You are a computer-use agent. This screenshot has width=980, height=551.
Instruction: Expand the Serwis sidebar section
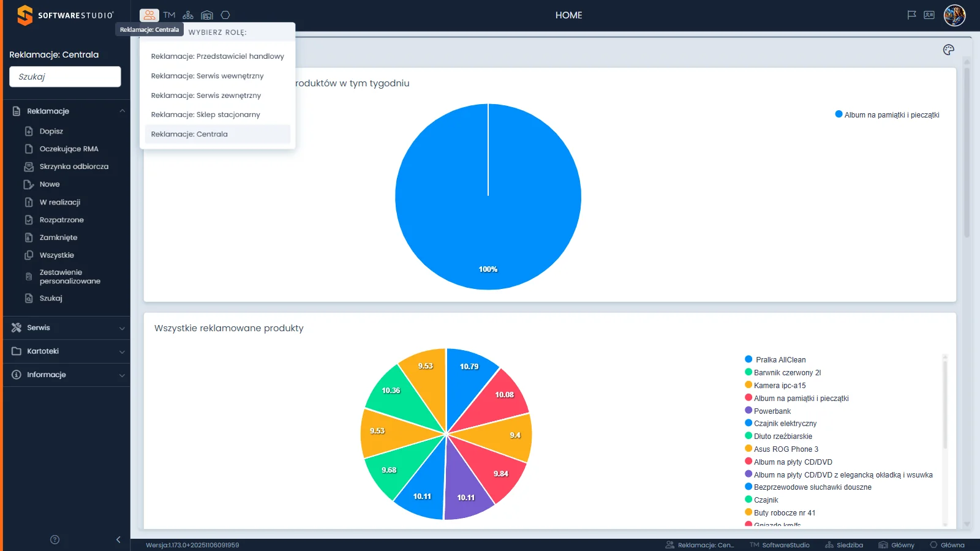pyautogui.click(x=66, y=328)
